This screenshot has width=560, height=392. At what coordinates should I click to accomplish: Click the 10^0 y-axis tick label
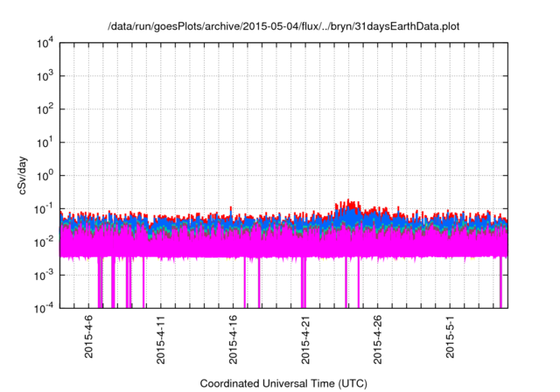(x=45, y=176)
